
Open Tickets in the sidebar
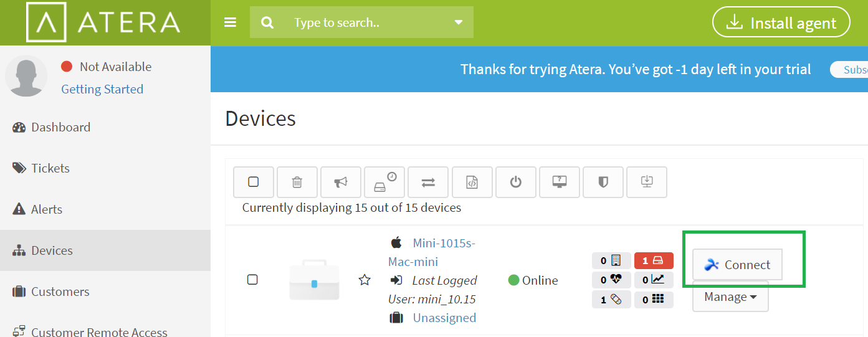50,168
